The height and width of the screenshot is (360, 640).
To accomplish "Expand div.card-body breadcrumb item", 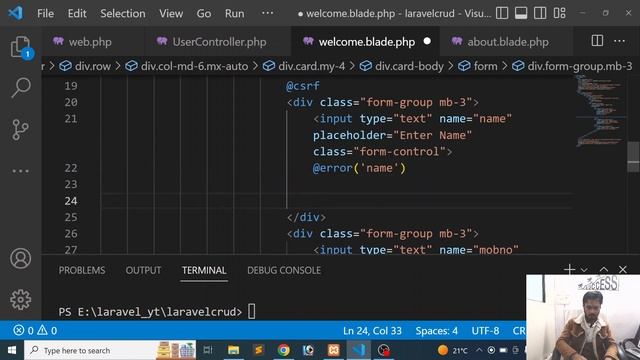I will (402, 66).
